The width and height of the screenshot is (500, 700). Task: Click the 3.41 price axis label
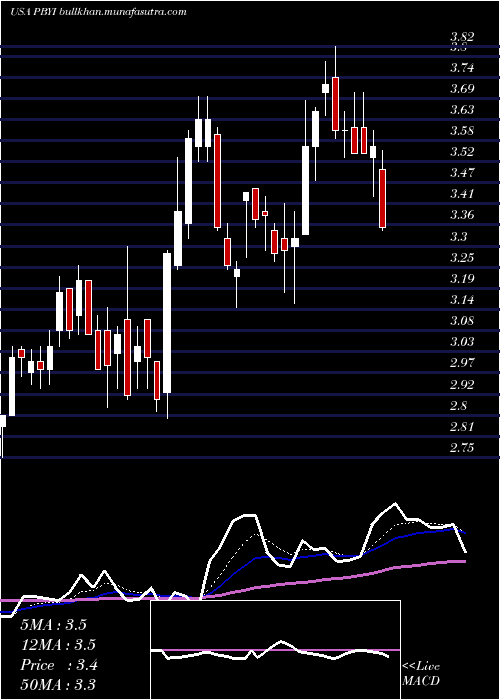tap(462, 194)
